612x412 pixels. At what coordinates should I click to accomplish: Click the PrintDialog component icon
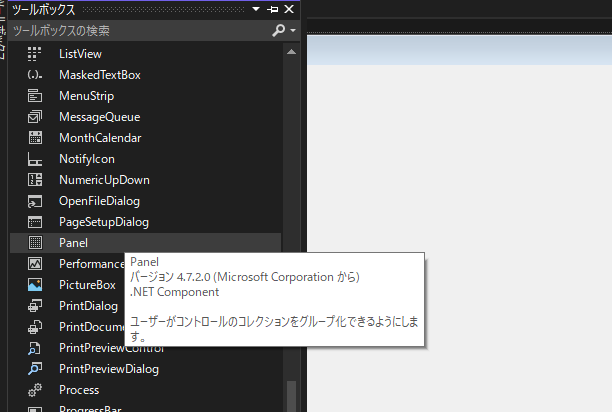tap(35, 306)
